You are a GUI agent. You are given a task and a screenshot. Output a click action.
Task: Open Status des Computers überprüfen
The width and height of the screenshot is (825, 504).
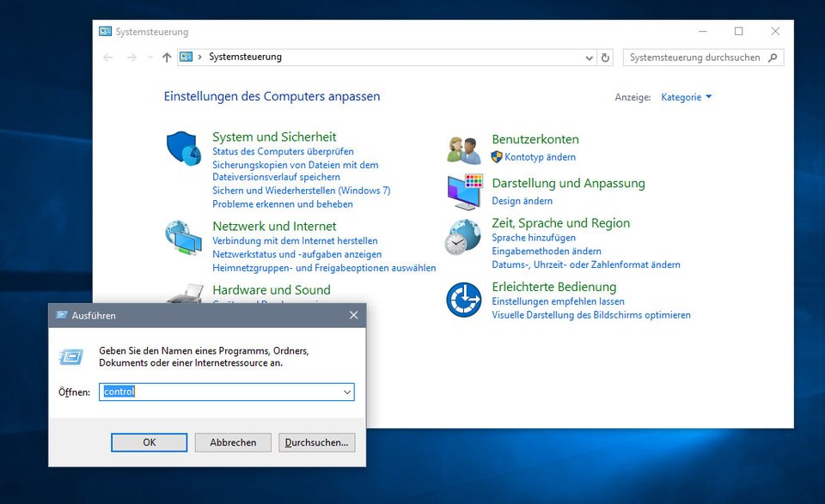pos(283,151)
